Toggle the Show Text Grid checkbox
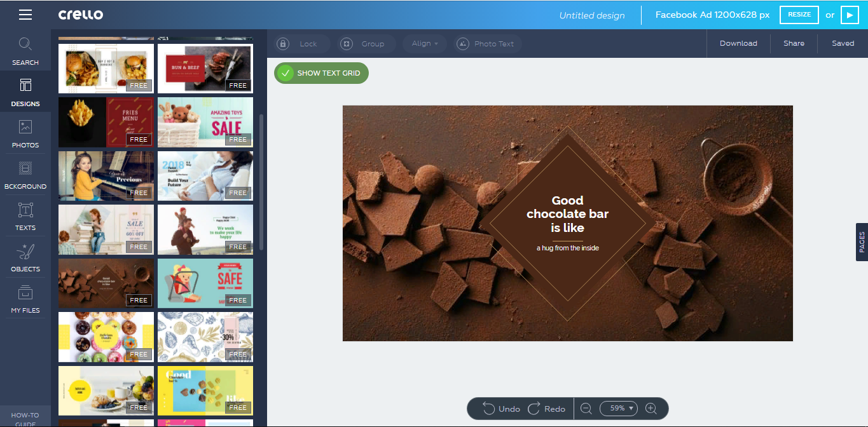The width and height of the screenshot is (868, 427). pyautogui.click(x=286, y=73)
